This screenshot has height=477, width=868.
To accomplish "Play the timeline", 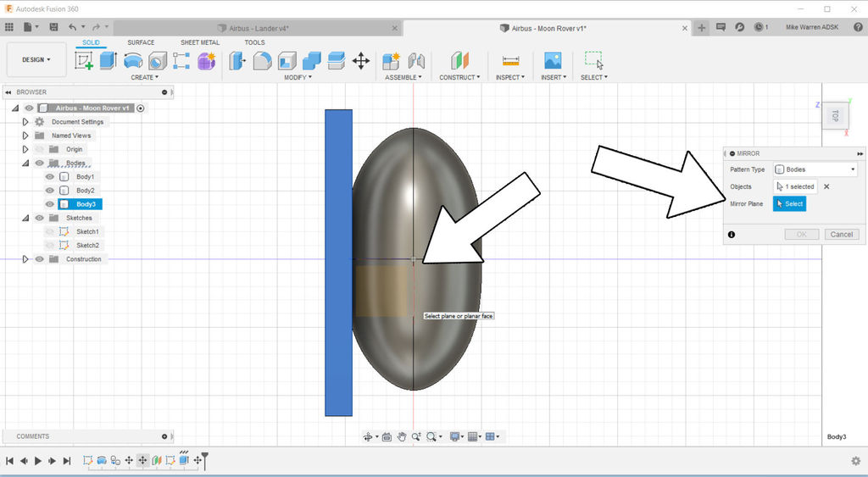I will tap(38, 460).
